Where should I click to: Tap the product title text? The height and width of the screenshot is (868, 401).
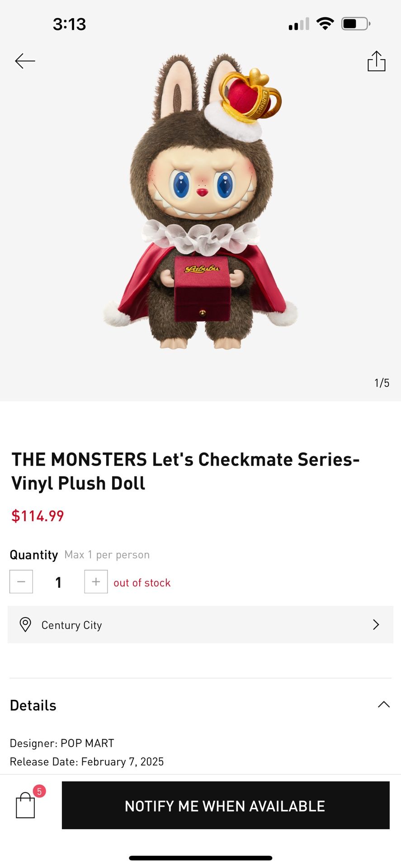tap(185, 471)
